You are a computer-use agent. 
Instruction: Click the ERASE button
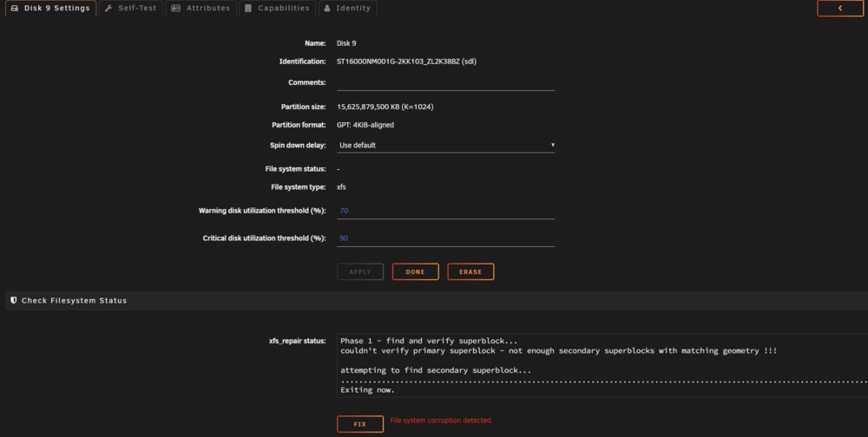click(x=470, y=271)
